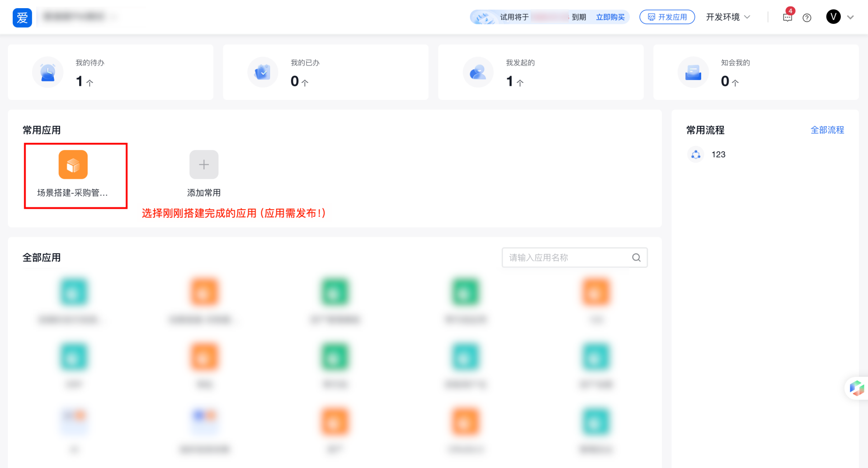
Task: Open the 场景搭建-采购管 app icon
Action: point(73,165)
